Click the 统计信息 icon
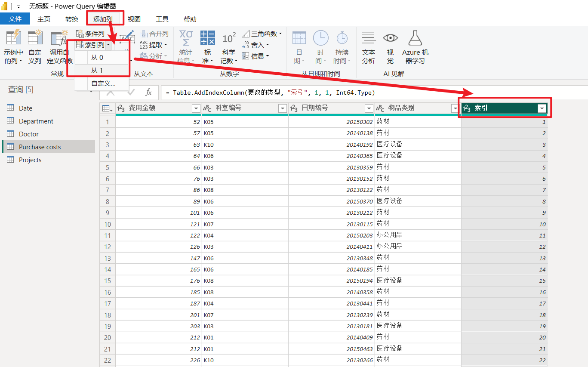 tap(186, 38)
